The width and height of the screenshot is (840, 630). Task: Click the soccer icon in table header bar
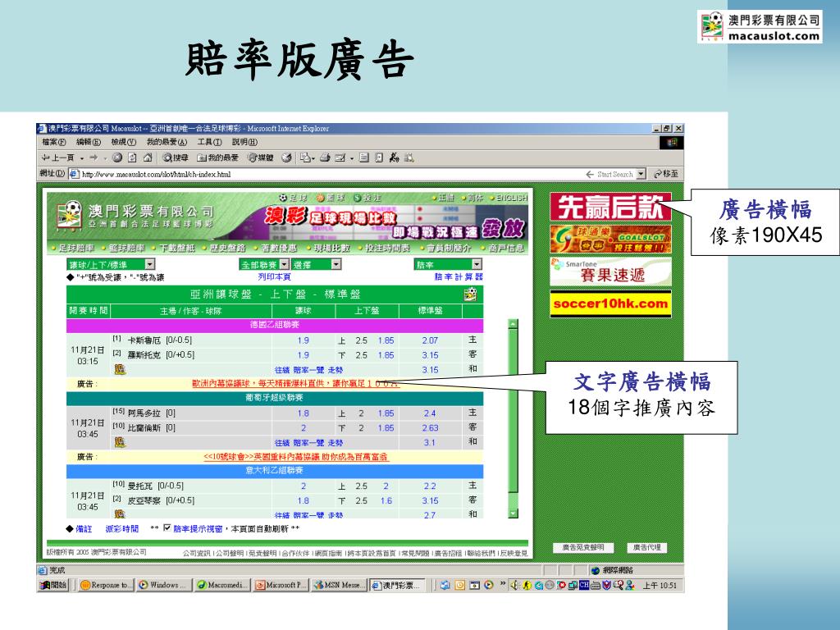[x=470, y=294]
